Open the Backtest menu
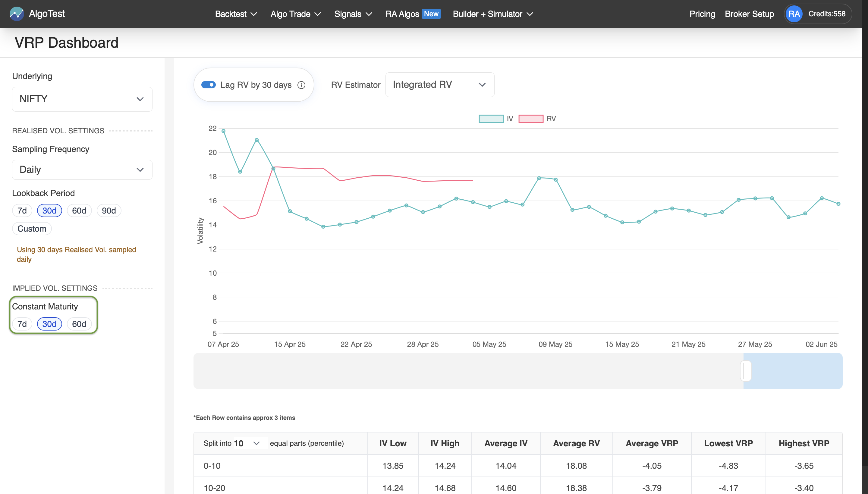 tap(235, 14)
